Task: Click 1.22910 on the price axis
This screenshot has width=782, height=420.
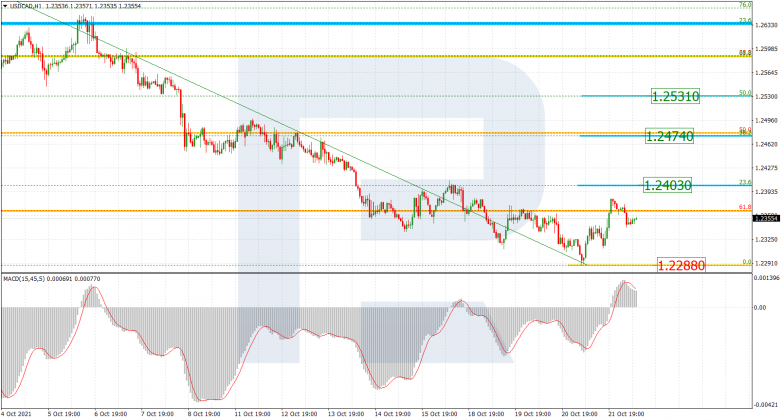Action: click(767, 263)
